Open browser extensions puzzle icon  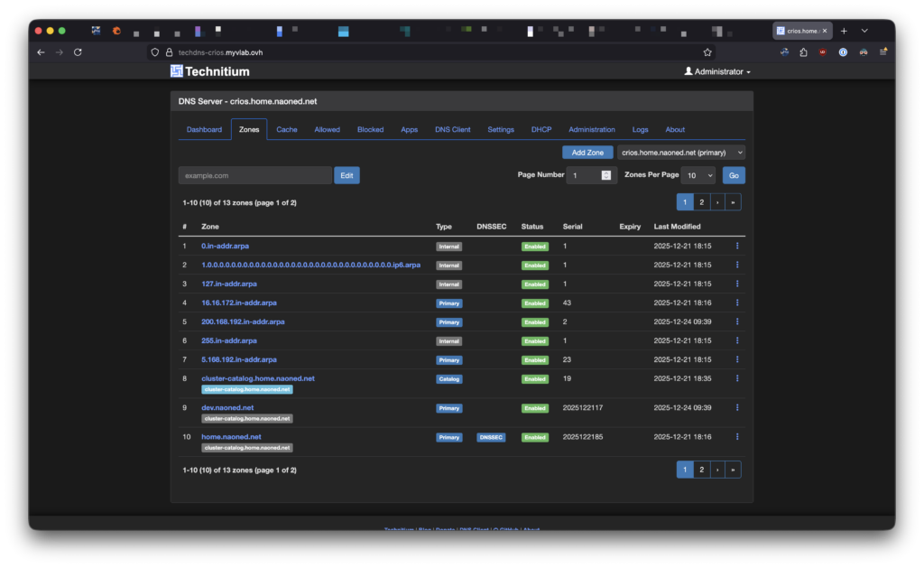click(x=803, y=52)
